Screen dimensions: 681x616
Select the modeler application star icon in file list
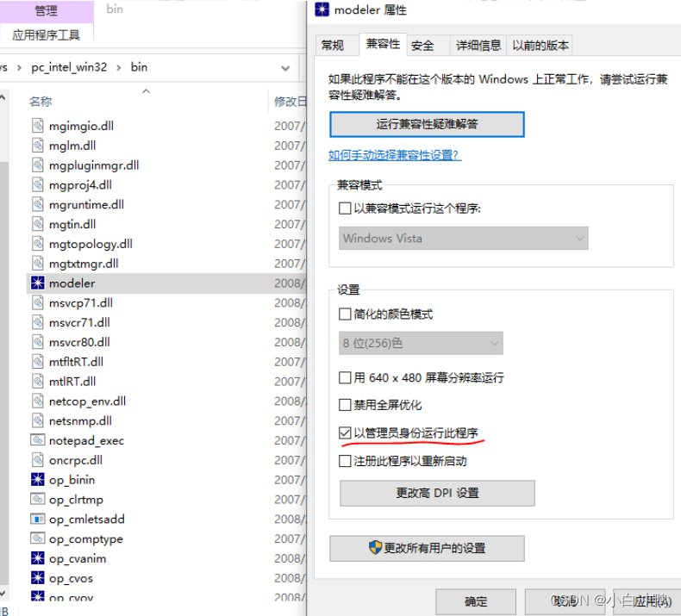[x=38, y=283]
